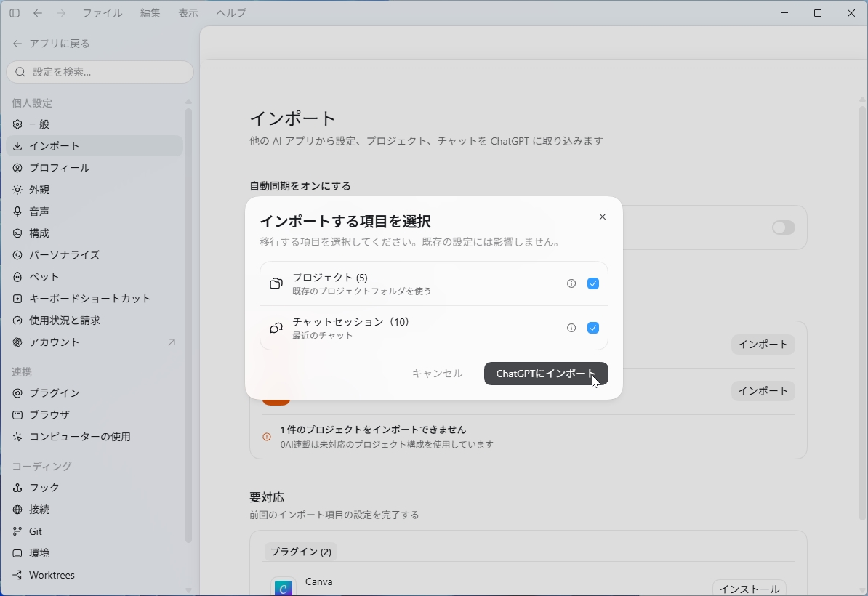The width and height of the screenshot is (868, 596).
Task: Minimize the application window
Action: click(x=784, y=13)
